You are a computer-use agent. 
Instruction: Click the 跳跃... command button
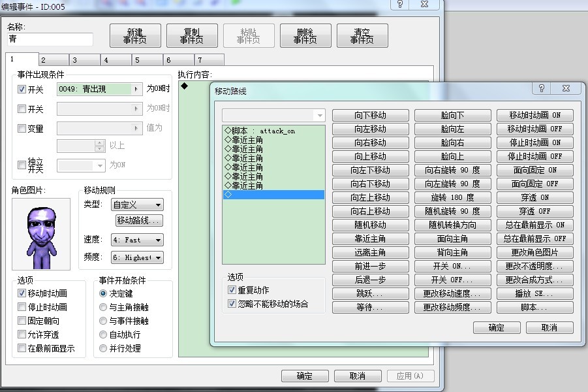[371, 293]
